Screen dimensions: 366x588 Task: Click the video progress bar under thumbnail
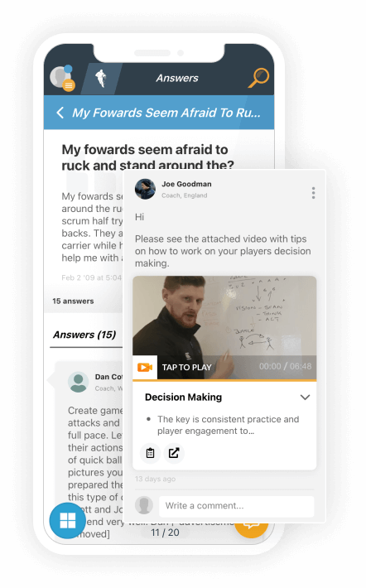pyautogui.click(x=224, y=380)
